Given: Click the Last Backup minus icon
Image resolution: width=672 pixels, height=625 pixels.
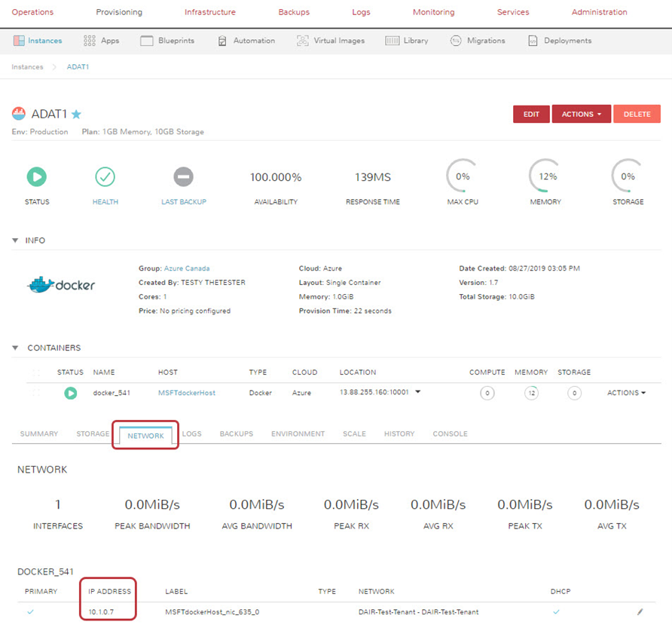Looking at the screenshot, I should [184, 177].
